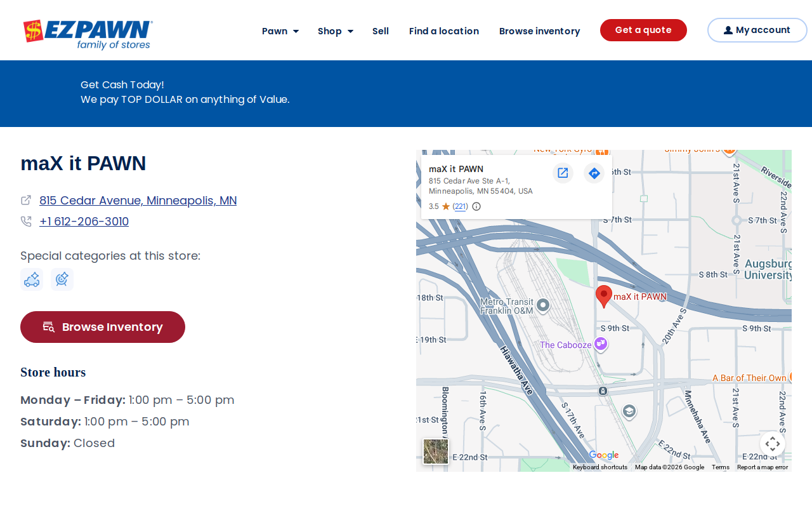
Task: Click 'Special categories at this store:' label
Action: click(x=110, y=256)
